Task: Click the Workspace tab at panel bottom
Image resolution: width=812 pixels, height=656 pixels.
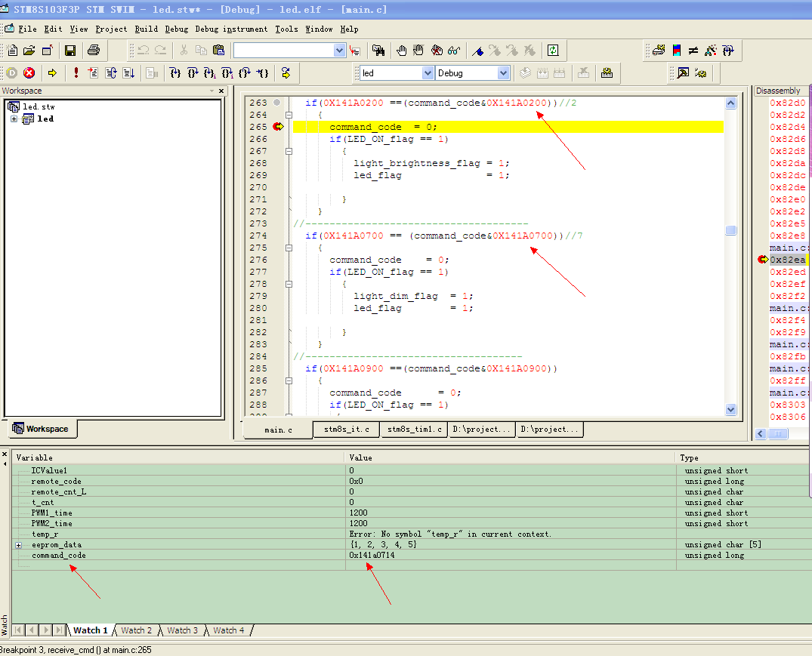Action: (x=42, y=429)
